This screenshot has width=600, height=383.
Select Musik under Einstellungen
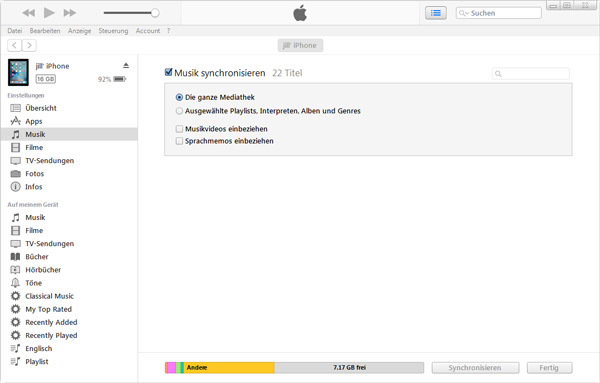pos(69,134)
